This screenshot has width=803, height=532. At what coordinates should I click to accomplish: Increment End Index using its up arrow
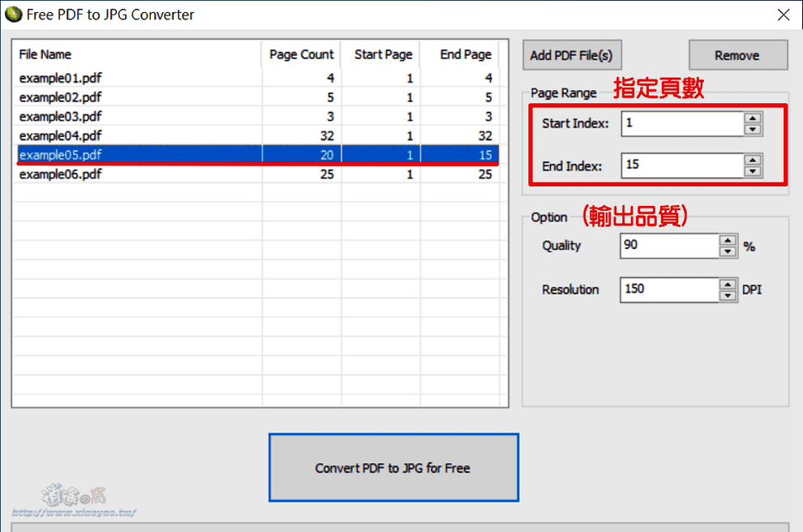click(753, 161)
